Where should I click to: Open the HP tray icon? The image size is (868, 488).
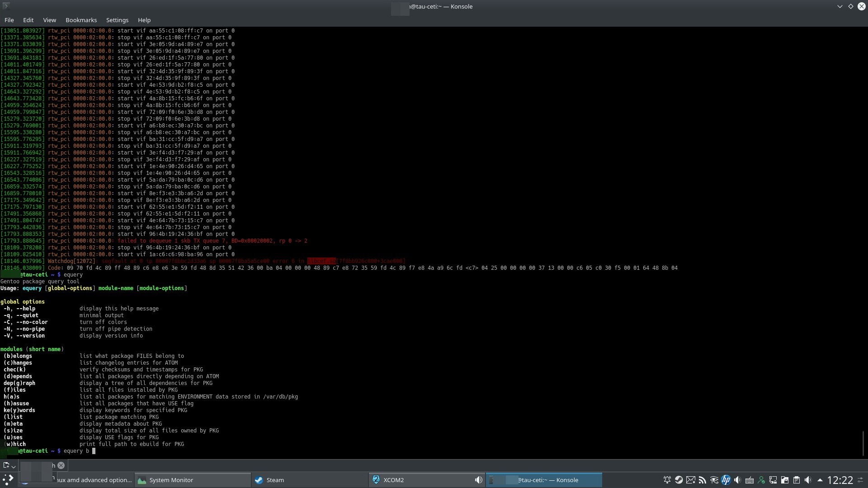tap(726, 480)
